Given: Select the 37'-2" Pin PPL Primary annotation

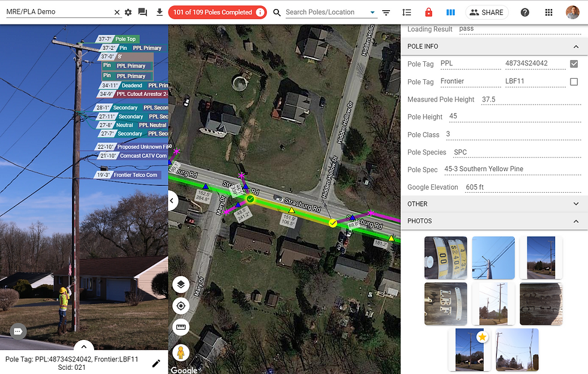Looking at the screenshot, I should 133,48.
